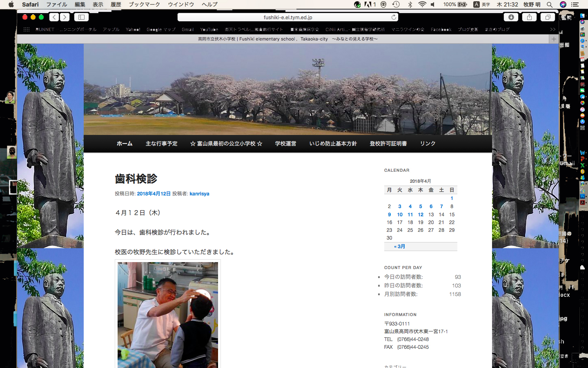Switch input source with the 英字 indicator
Screen dimensions: 588x368
pyautogui.click(x=482, y=4)
